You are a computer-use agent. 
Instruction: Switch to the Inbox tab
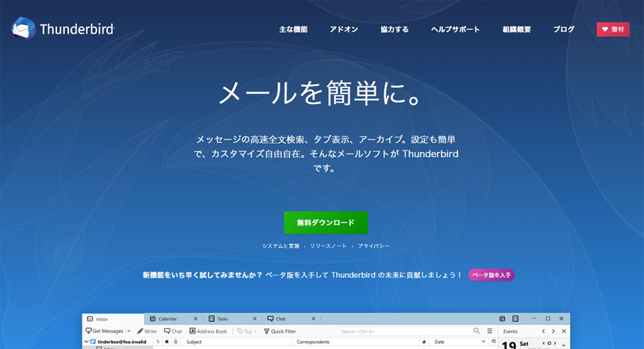[113, 319]
